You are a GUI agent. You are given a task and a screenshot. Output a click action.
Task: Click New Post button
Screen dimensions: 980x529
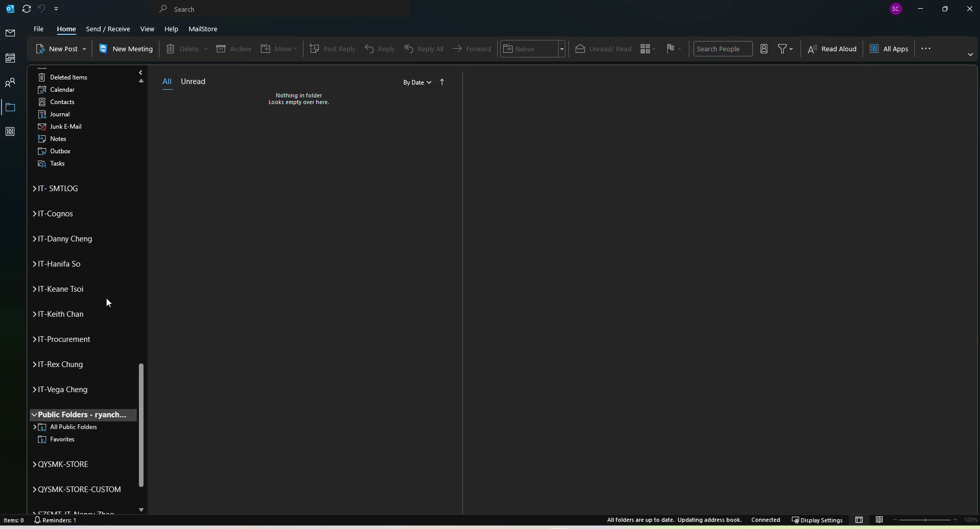(x=57, y=49)
